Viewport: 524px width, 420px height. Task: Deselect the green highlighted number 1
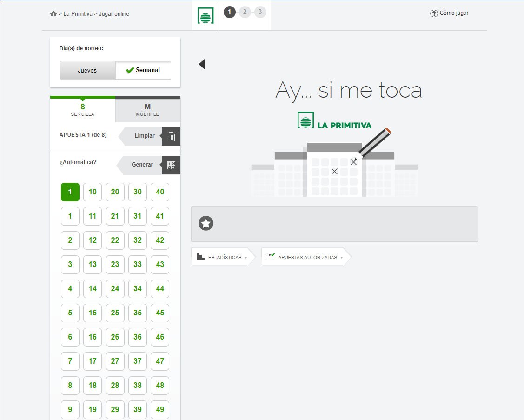coord(70,192)
